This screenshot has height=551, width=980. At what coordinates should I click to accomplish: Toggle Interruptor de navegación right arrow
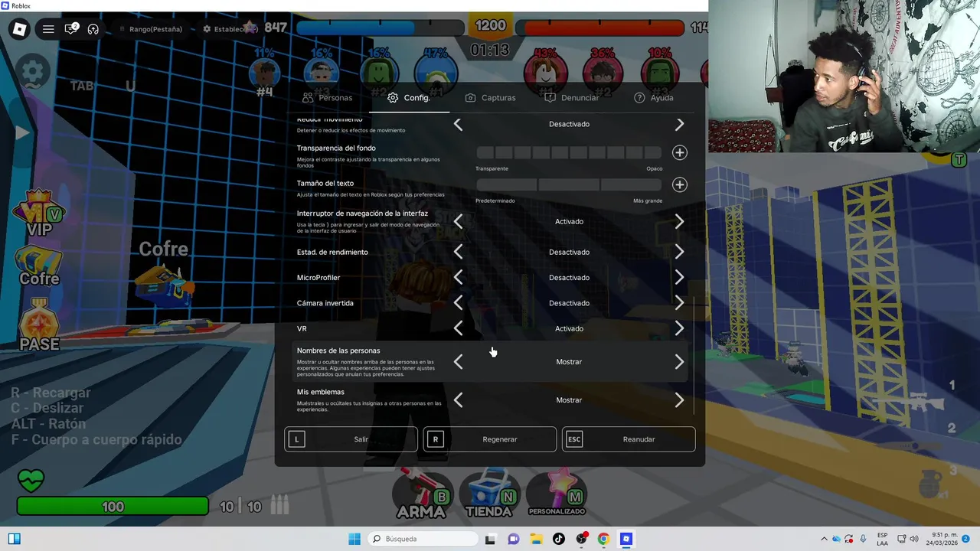click(680, 221)
